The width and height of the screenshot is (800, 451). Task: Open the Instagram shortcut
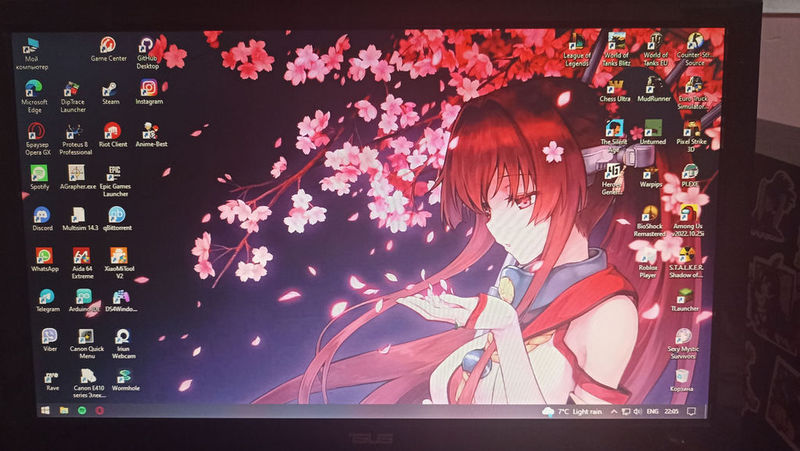[149, 92]
